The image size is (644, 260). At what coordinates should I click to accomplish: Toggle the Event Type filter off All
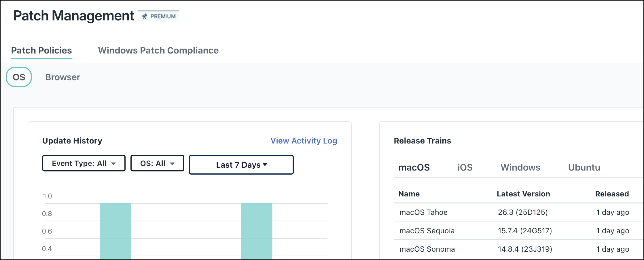[84, 163]
